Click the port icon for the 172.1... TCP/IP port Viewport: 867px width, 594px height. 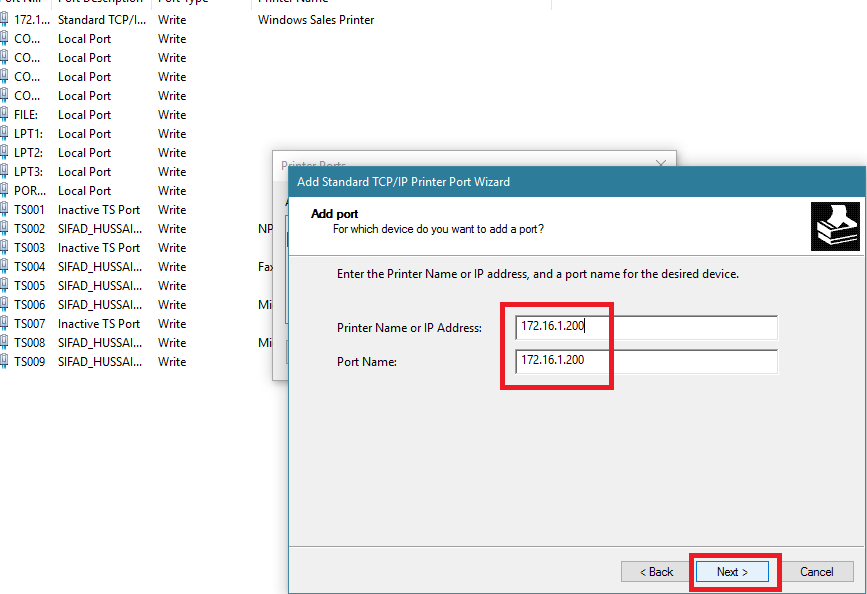[x=4, y=20]
